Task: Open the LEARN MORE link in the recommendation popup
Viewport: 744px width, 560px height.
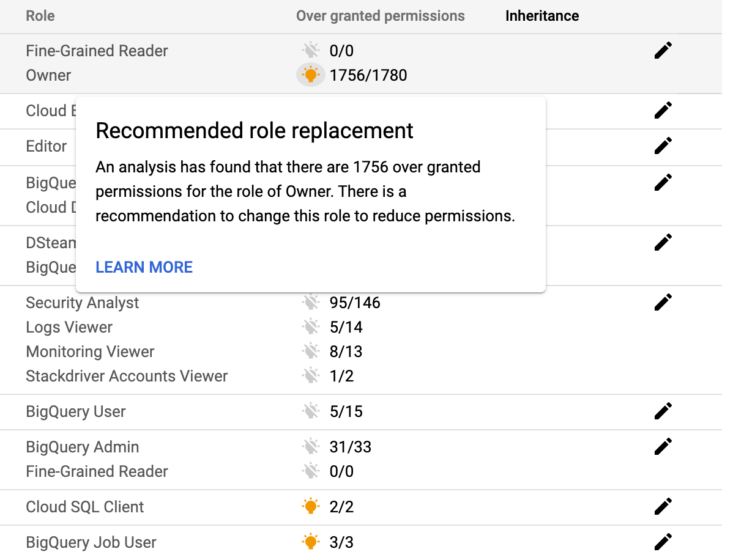Action: tap(144, 267)
